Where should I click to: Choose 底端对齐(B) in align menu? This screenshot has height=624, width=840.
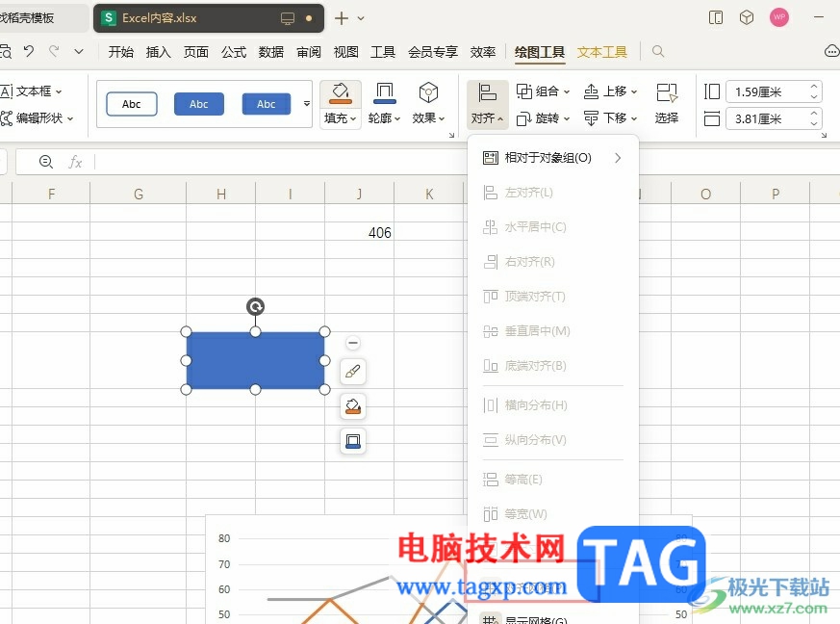point(552,366)
